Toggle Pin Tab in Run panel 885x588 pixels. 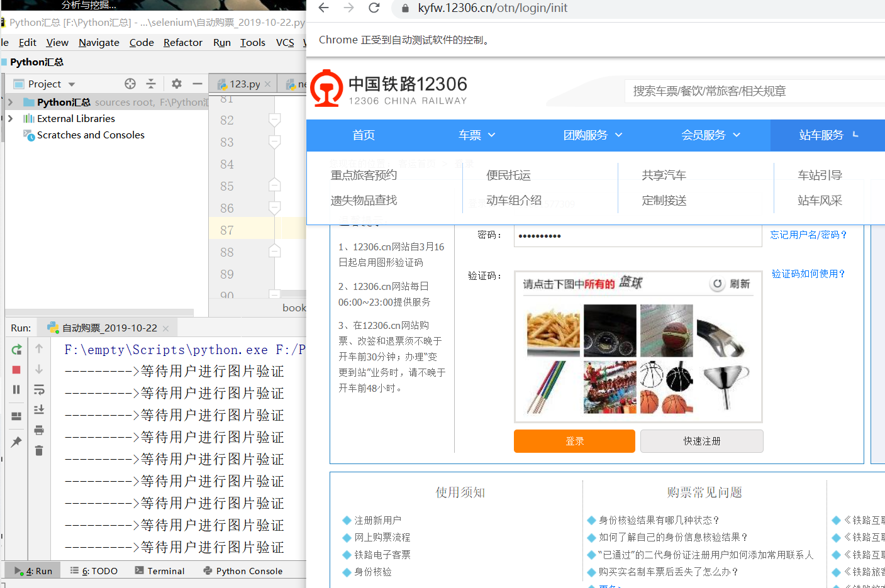click(16, 440)
